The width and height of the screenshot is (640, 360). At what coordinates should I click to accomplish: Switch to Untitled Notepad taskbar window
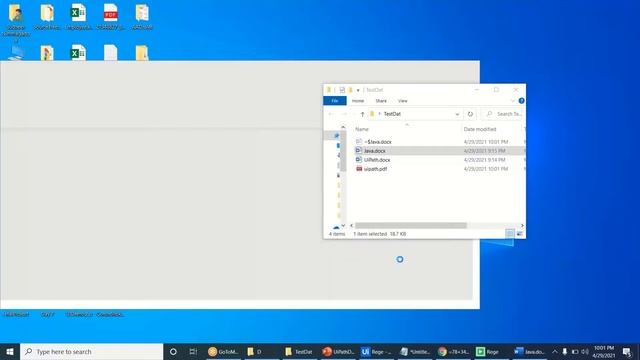coord(414,351)
